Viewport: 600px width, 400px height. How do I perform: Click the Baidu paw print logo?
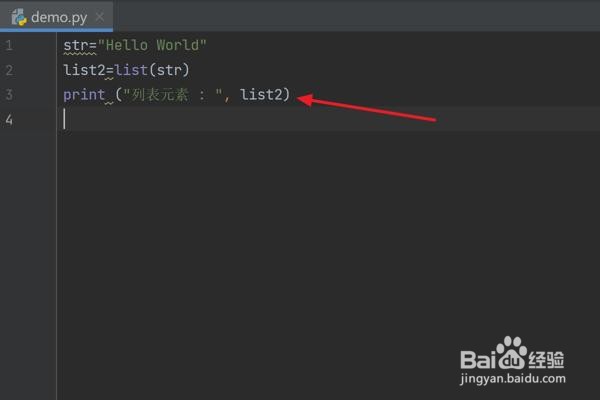(512, 352)
